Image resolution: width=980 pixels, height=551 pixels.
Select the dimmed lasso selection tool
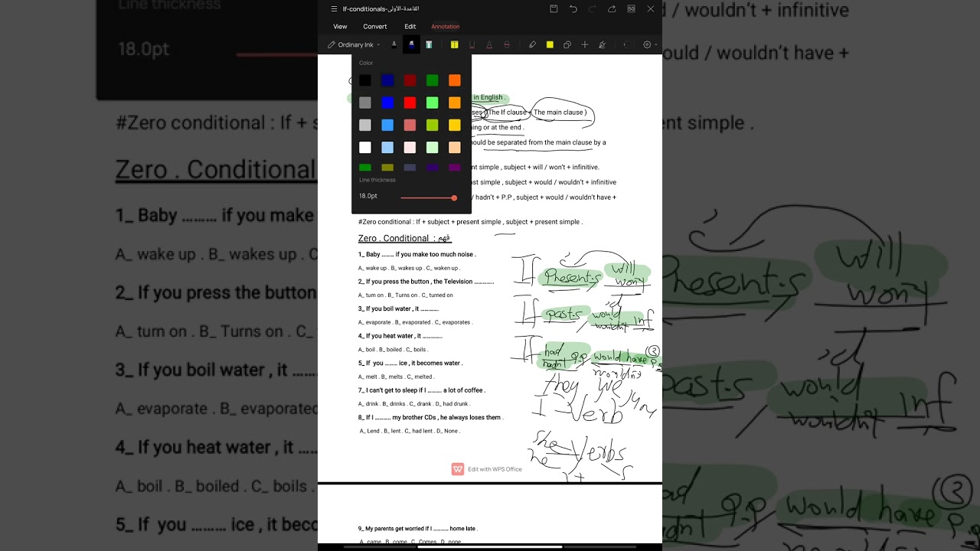point(626,45)
